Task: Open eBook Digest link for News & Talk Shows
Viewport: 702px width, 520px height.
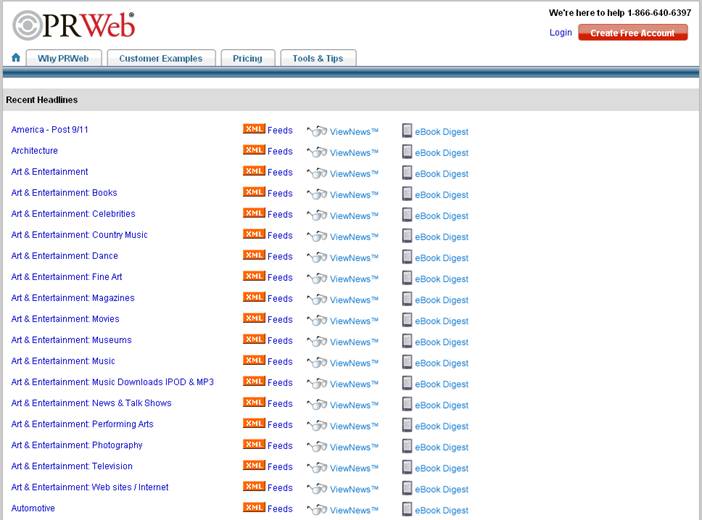Action: coord(441,405)
